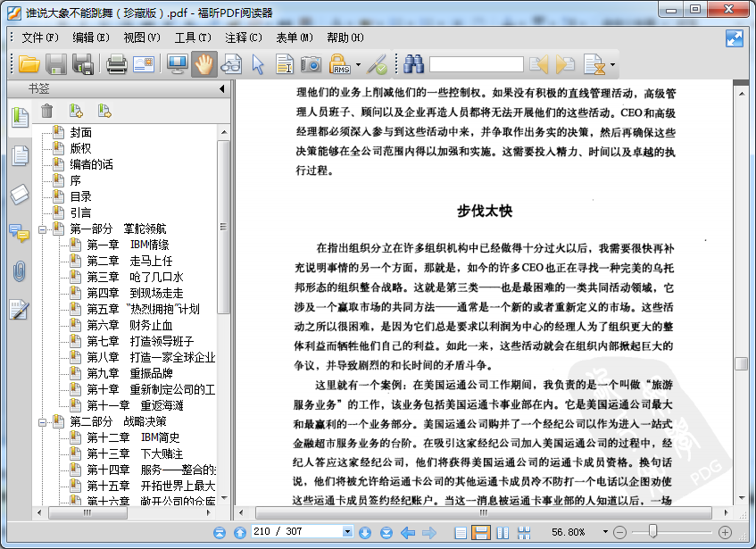Open the Comments panel icon
Image resolution: width=756 pixels, height=549 pixels.
point(20,233)
